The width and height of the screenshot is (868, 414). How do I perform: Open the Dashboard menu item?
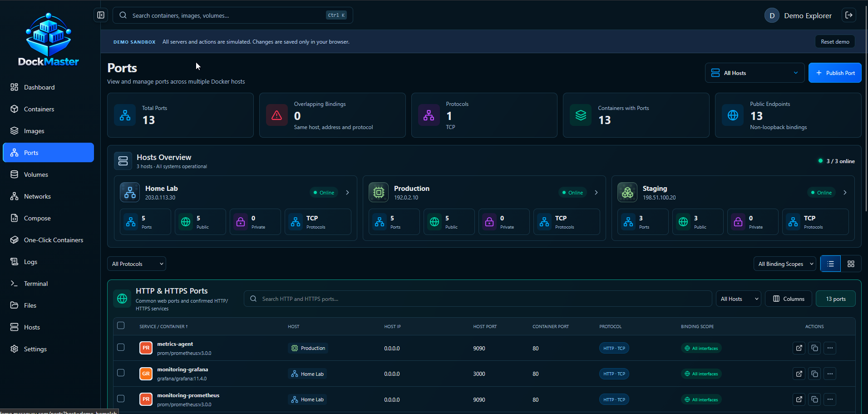click(x=49, y=87)
